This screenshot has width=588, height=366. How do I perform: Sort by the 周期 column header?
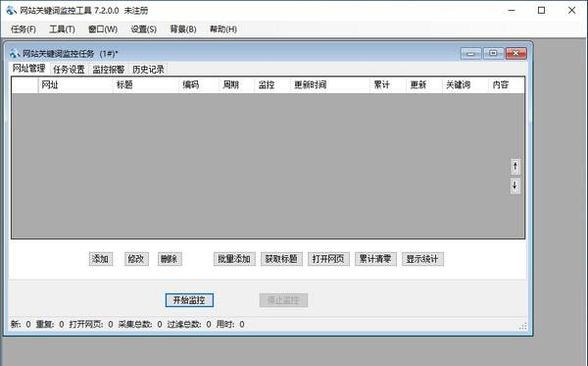tap(236, 84)
